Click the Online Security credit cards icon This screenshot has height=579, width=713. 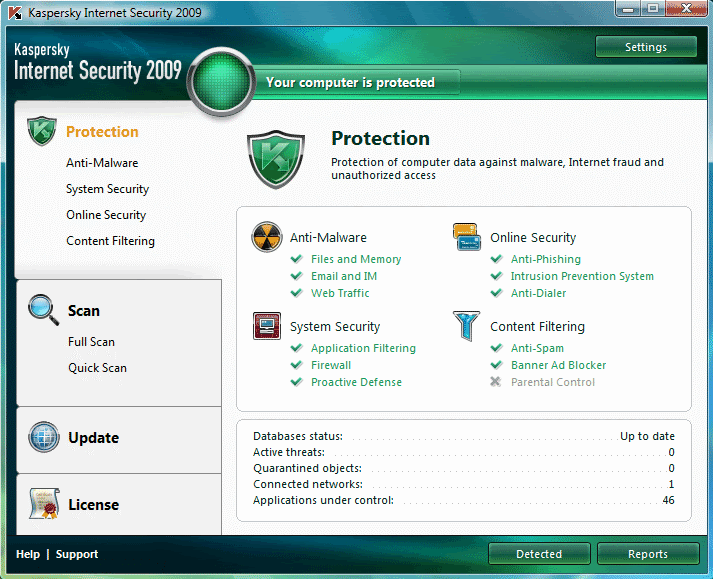467,237
